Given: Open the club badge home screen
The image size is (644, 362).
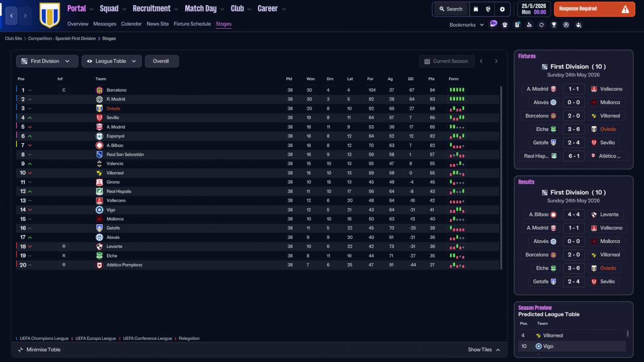Looking at the screenshot, I should [x=49, y=15].
